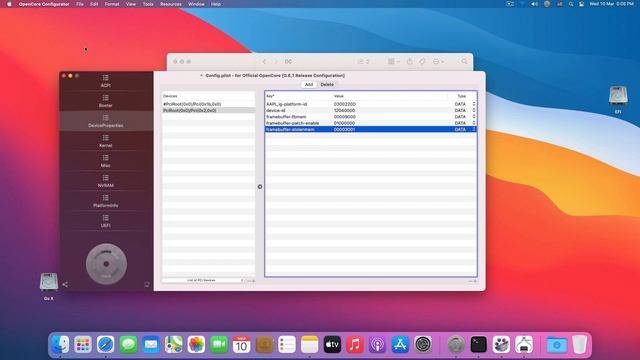Screen dimensions: 640x360
Task: Open the List of PCI Devices dropdown
Action: 203,280
